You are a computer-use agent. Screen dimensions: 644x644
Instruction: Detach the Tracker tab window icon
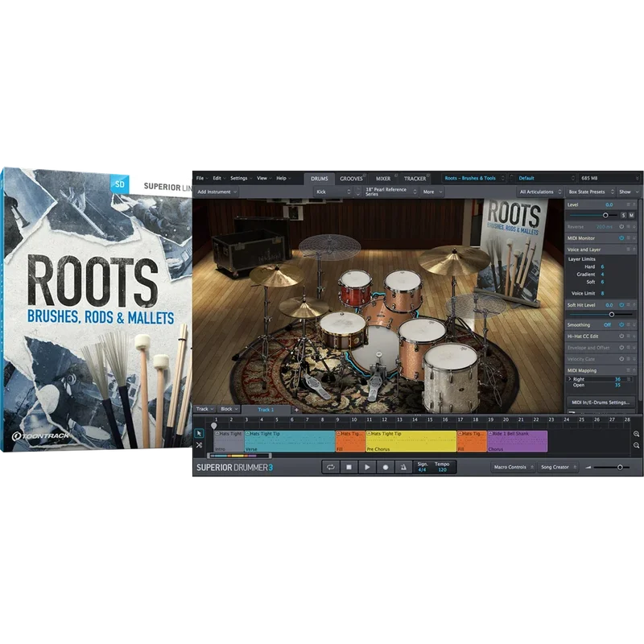tap(427, 175)
